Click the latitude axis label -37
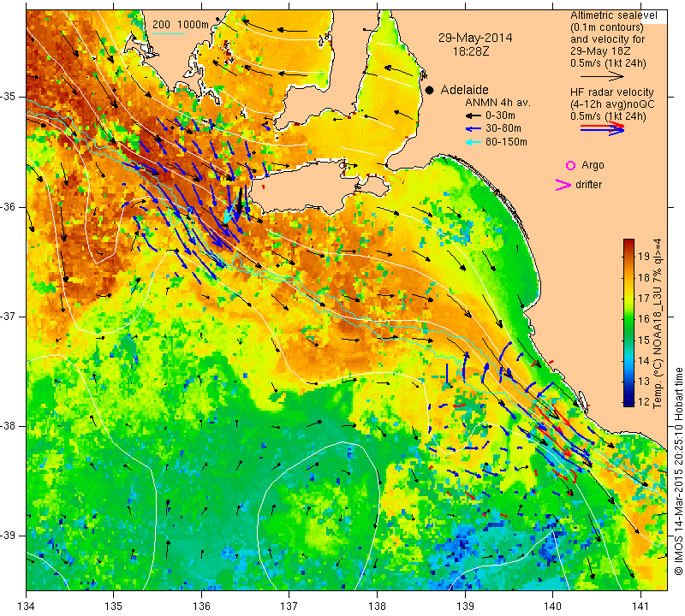 (9, 316)
